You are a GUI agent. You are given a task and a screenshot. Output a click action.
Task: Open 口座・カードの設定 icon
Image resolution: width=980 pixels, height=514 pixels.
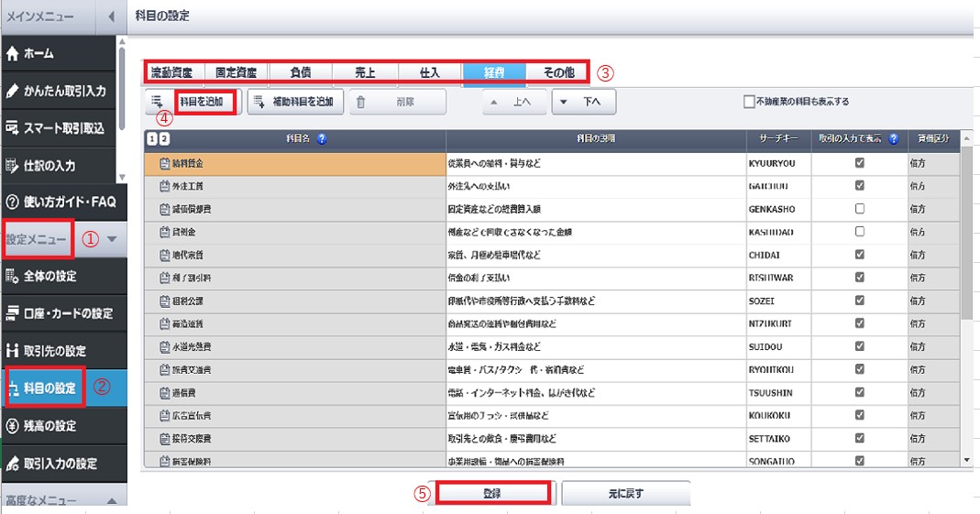(x=12, y=313)
